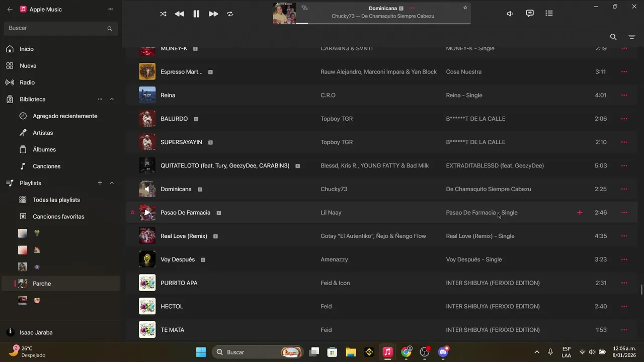Open more options for Voy Después row
This screenshot has width=644, height=362.
tap(624, 259)
